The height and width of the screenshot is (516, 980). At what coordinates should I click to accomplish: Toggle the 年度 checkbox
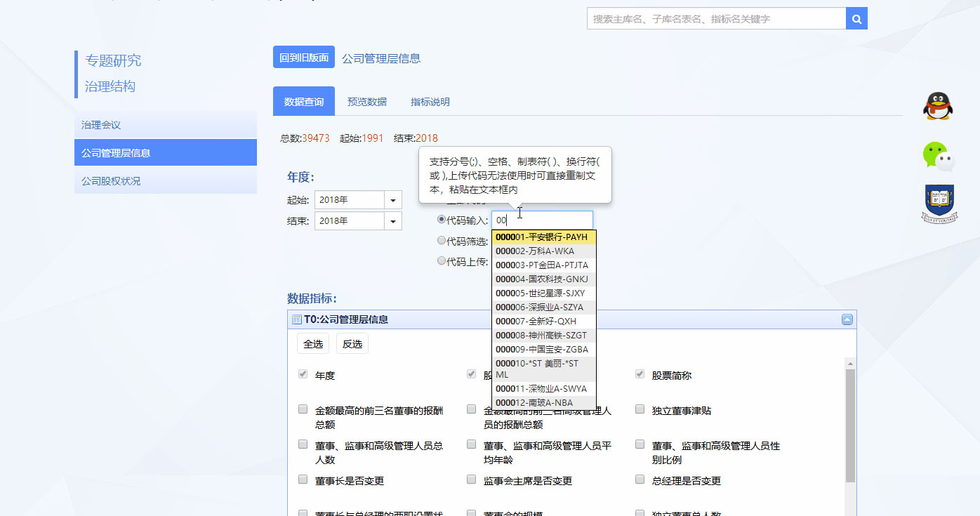tap(303, 374)
